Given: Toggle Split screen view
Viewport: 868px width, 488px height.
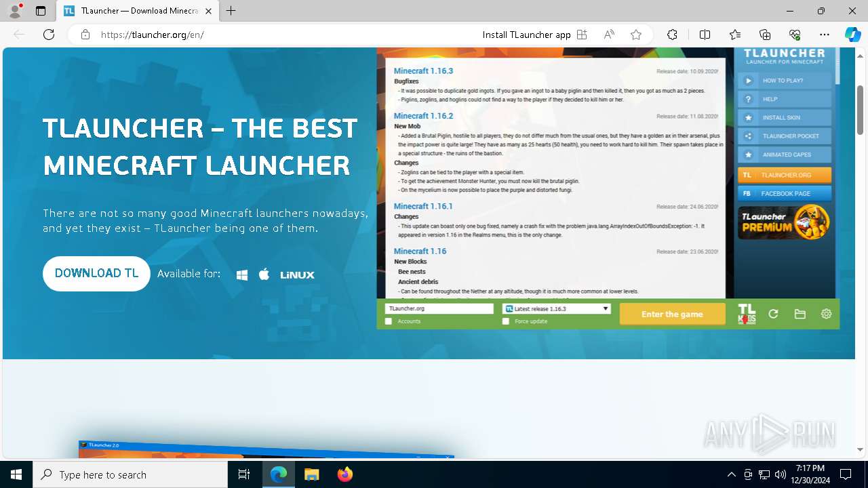Looking at the screenshot, I should (705, 35).
